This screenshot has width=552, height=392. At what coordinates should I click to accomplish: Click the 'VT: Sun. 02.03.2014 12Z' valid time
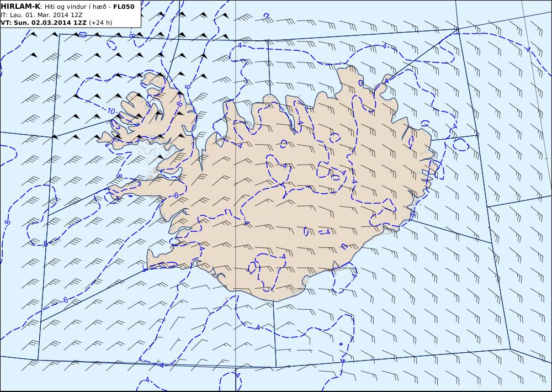[43, 23]
